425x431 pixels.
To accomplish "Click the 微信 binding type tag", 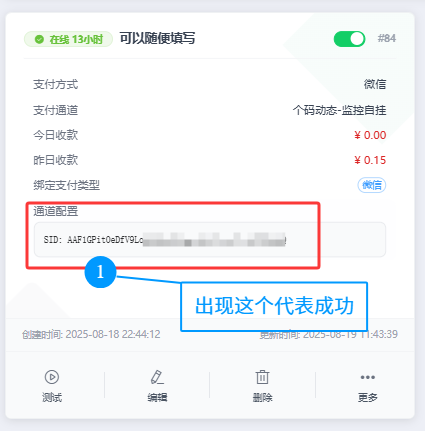I will click(372, 185).
